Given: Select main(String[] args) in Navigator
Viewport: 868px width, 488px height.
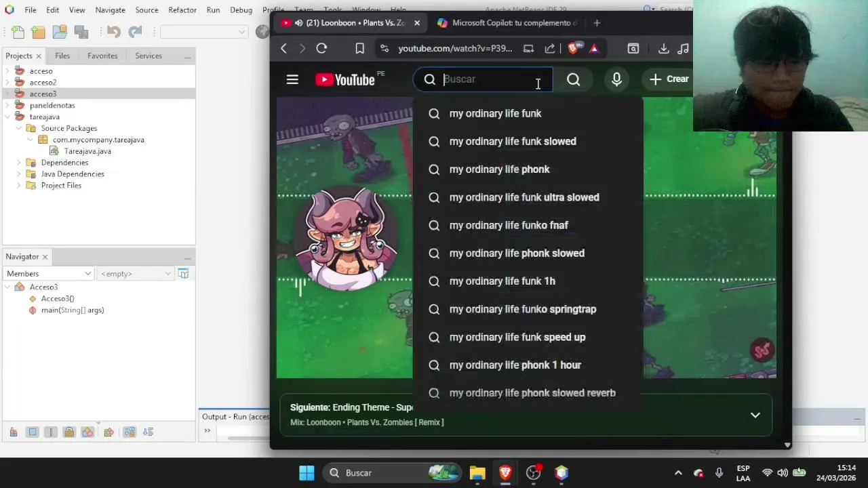Looking at the screenshot, I should 73,310.
